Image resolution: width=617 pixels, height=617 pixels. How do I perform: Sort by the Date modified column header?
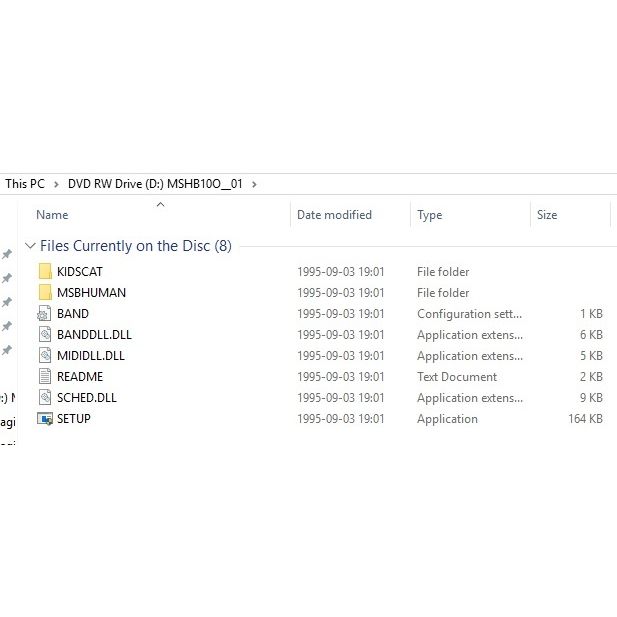pyautogui.click(x=334, y=215)
